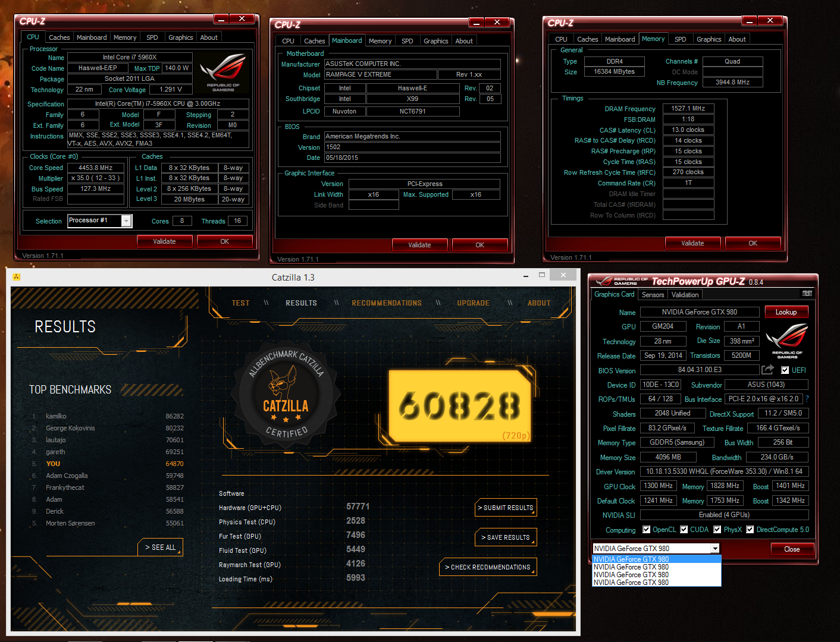840x642 pixels.
Task: Toggle the CUDA checkbox
Action: click(x=684, y=530)
